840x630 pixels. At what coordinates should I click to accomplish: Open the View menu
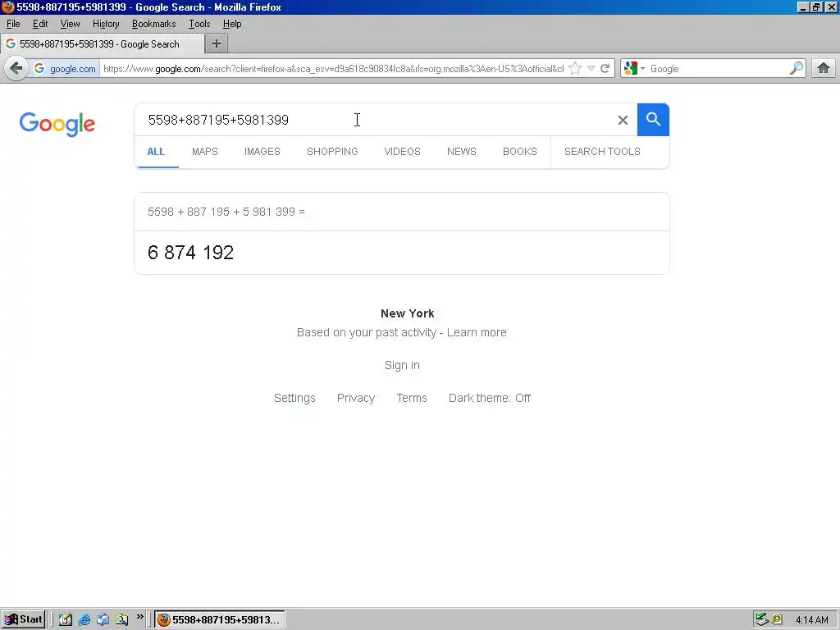click(70, 24)
